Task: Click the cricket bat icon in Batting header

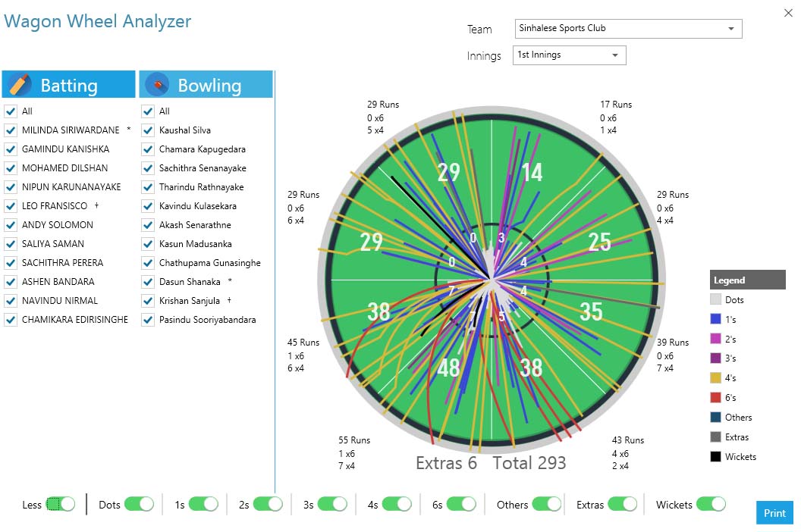Action: 20,84
